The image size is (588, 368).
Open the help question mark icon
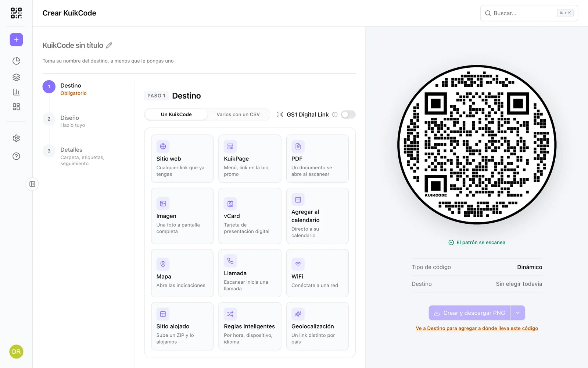click(x=16, y=156)
